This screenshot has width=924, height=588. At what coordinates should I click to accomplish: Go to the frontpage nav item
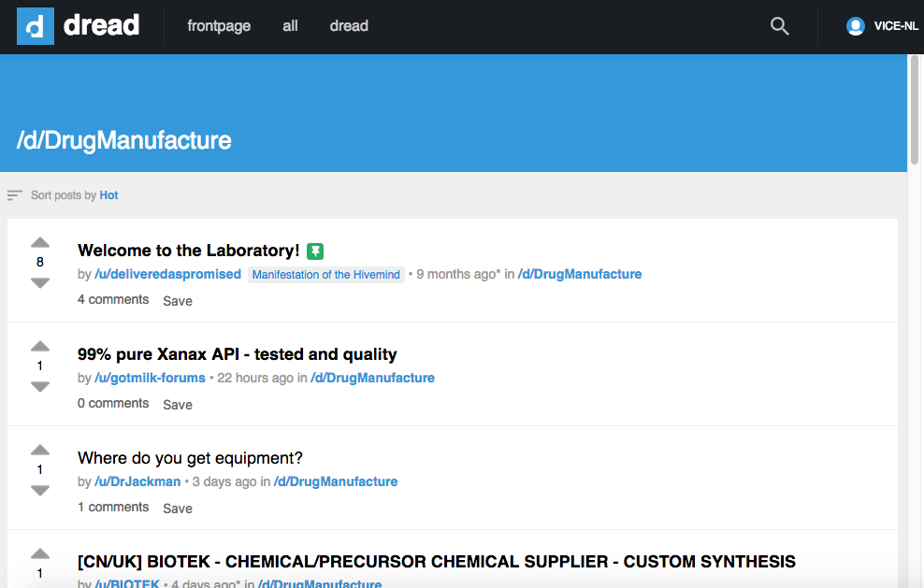click(219, 26)
